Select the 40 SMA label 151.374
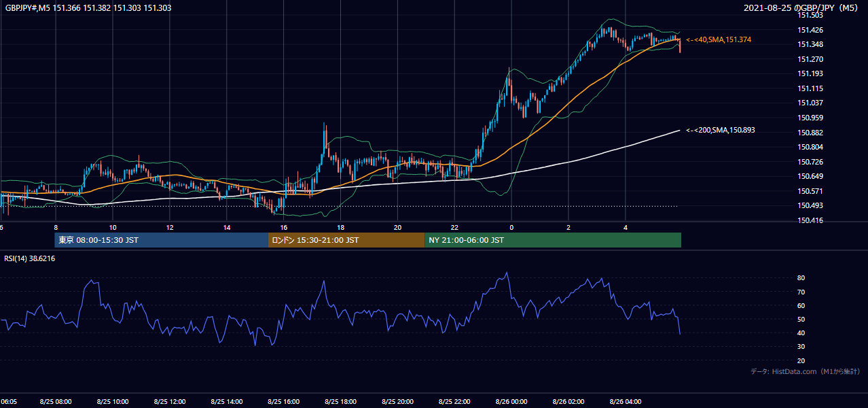 [719, 40]
